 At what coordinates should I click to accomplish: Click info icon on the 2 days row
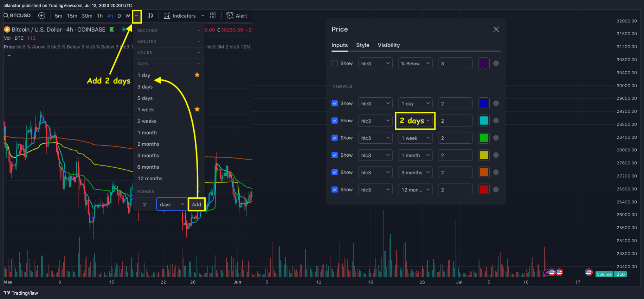[x=496, y=121]
